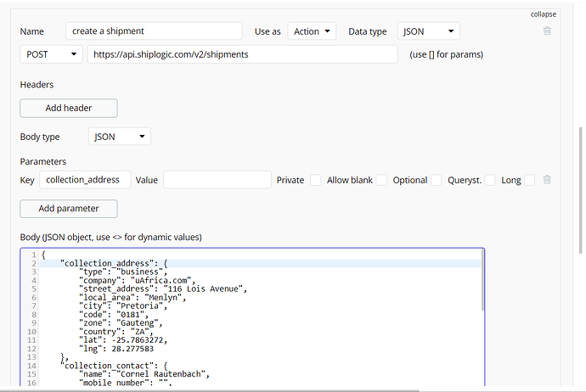Click the empty parameter Value field
Image resolution: width=586 pixels, height=392 pixels.
217,180
